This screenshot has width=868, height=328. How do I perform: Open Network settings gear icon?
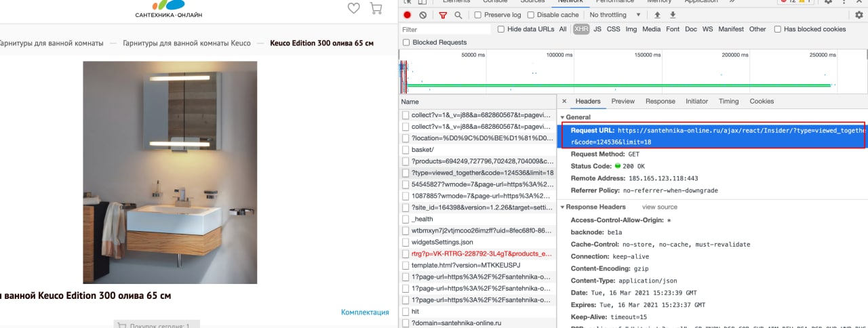pyautogui.click(x=859, y=15)
